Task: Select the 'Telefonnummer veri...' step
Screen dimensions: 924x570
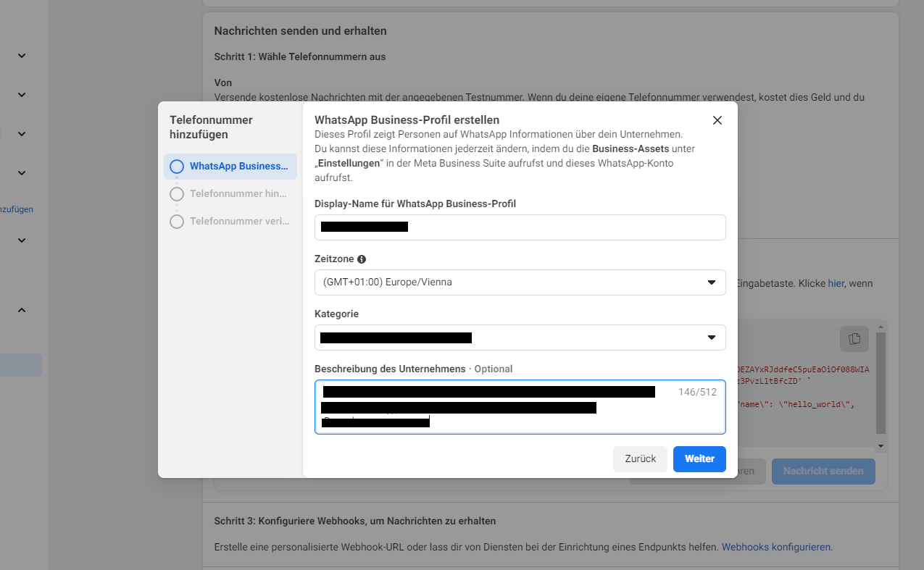Action: [238, 222]
